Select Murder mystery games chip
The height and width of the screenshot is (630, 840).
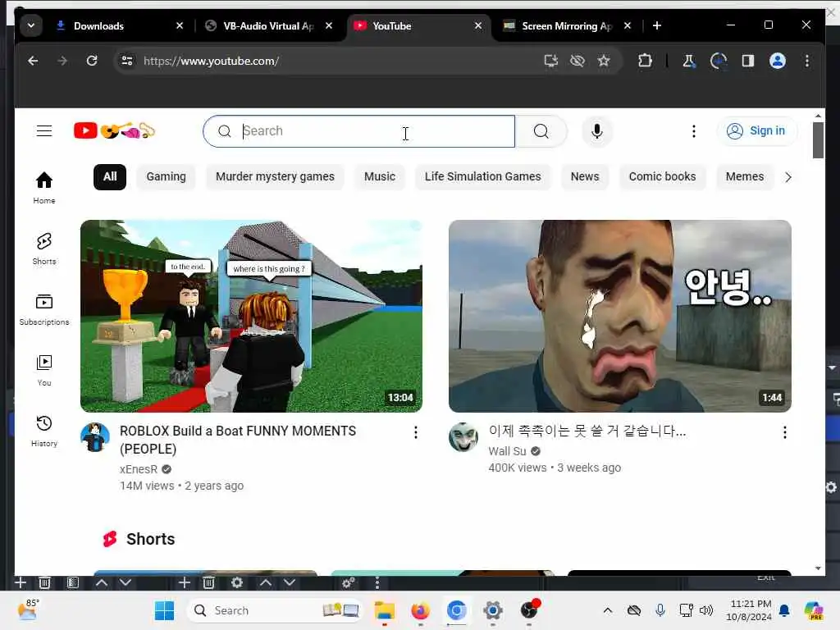point(275,177)
